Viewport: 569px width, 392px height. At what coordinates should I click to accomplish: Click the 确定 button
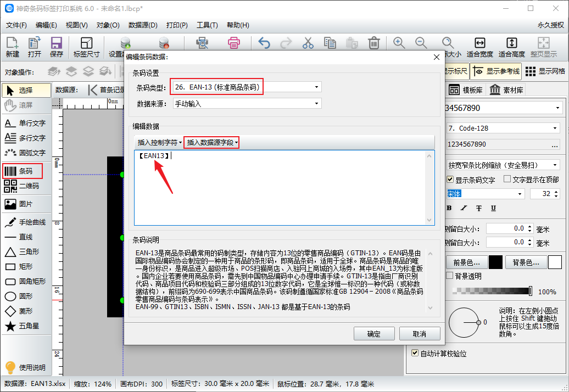tap(373, 334)
